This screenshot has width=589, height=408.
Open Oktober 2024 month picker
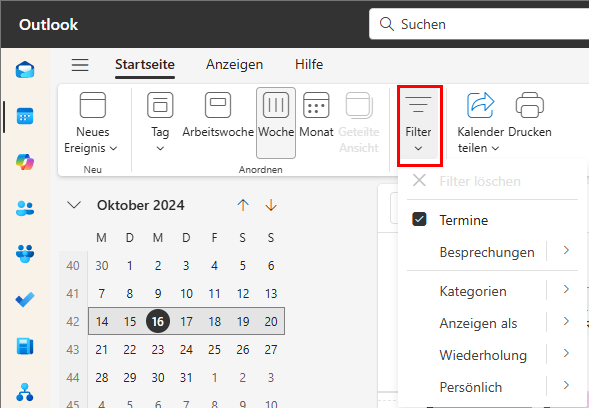click(140, 205)
